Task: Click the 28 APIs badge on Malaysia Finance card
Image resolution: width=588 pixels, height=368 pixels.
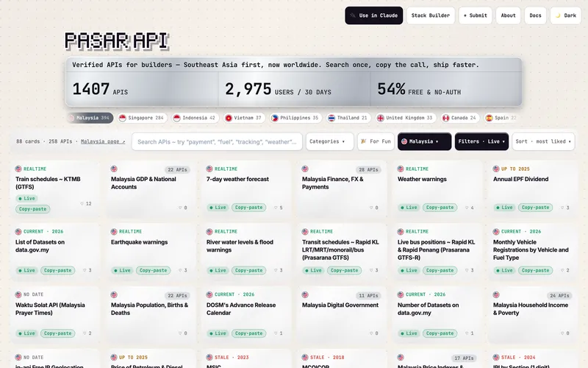Action: [x=368, y=170]
